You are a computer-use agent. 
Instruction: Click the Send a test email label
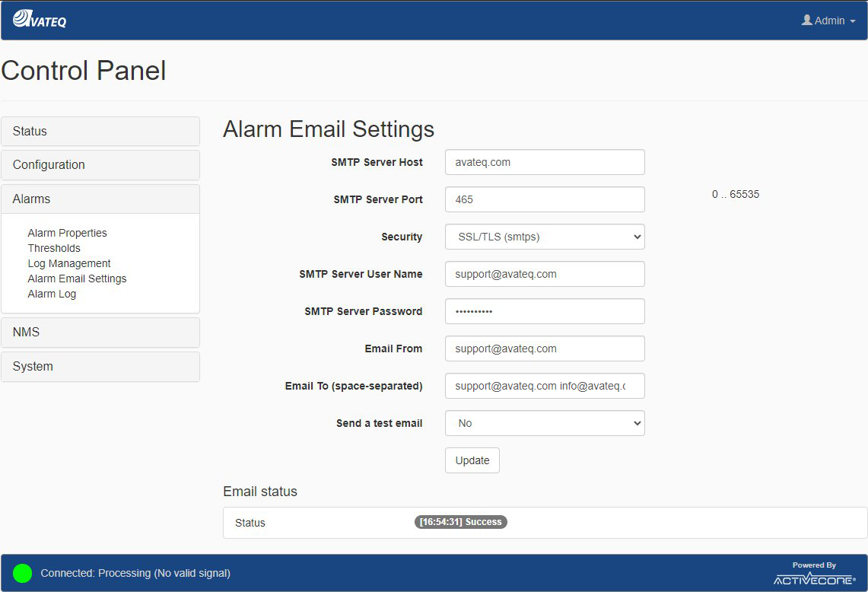coord(379,423)
